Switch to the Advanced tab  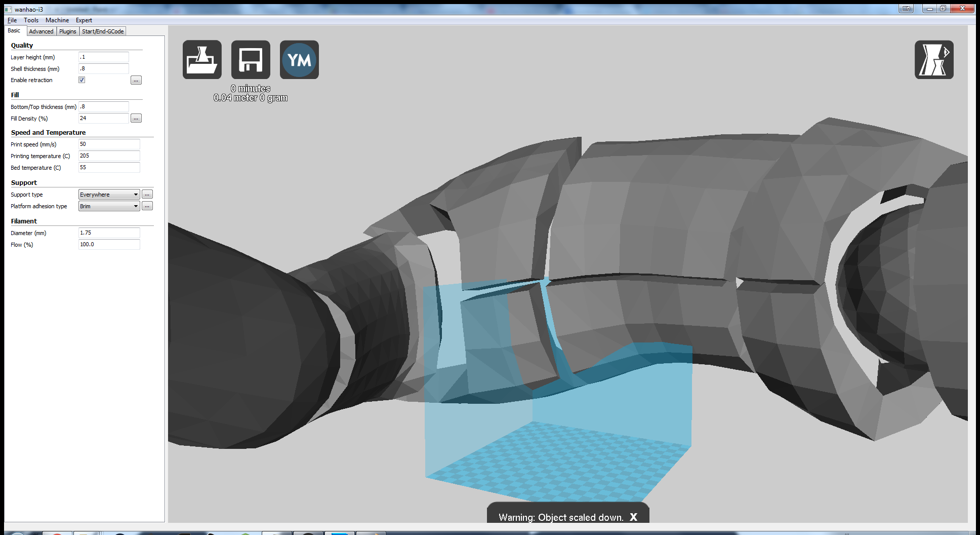click(41, 31)
